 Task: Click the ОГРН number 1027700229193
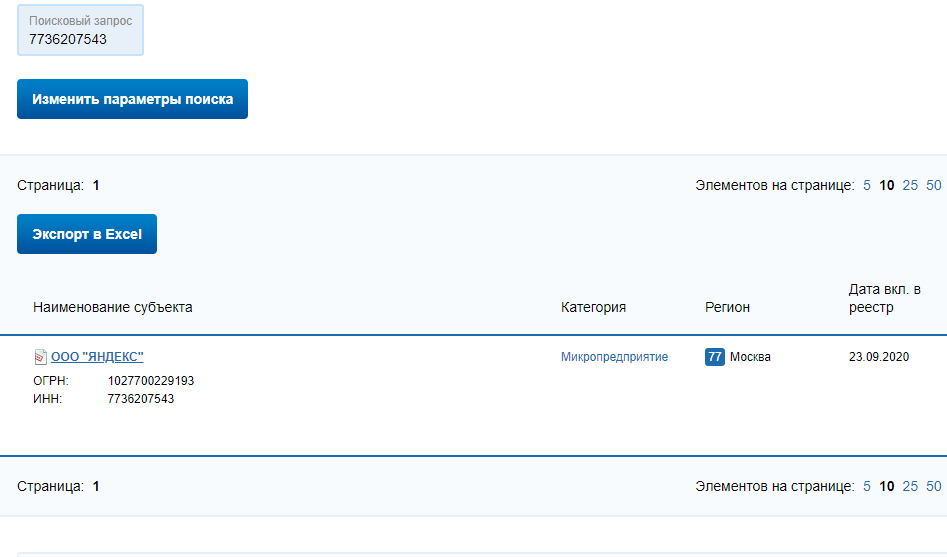pos(151,381)
